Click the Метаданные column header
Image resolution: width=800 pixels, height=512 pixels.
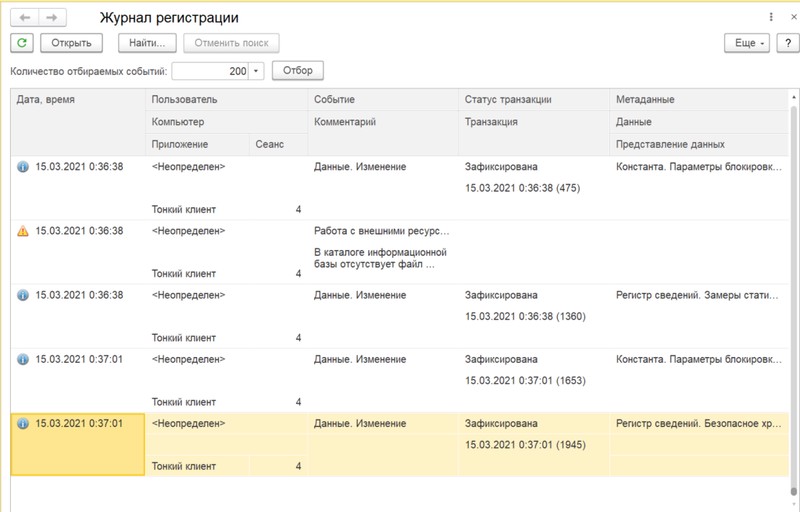coord(699,100)
